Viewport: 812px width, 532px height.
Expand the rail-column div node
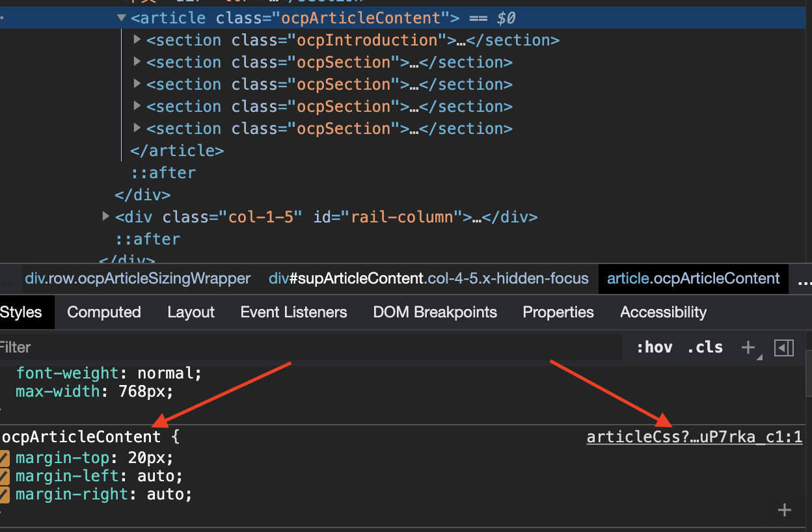[106, 216]
